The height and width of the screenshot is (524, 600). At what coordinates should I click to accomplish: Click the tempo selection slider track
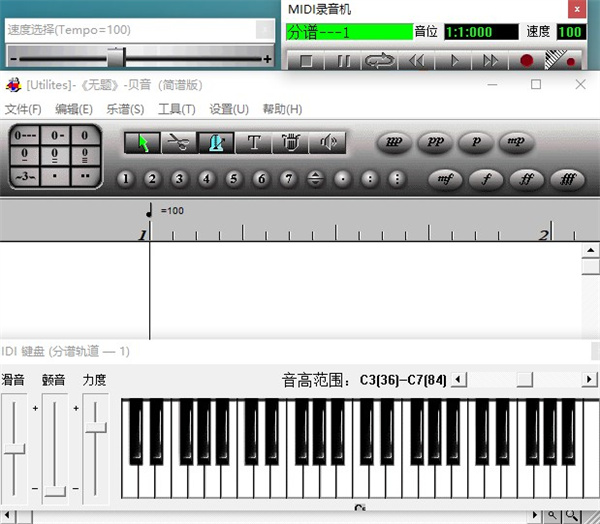click(x=138, y=59)
